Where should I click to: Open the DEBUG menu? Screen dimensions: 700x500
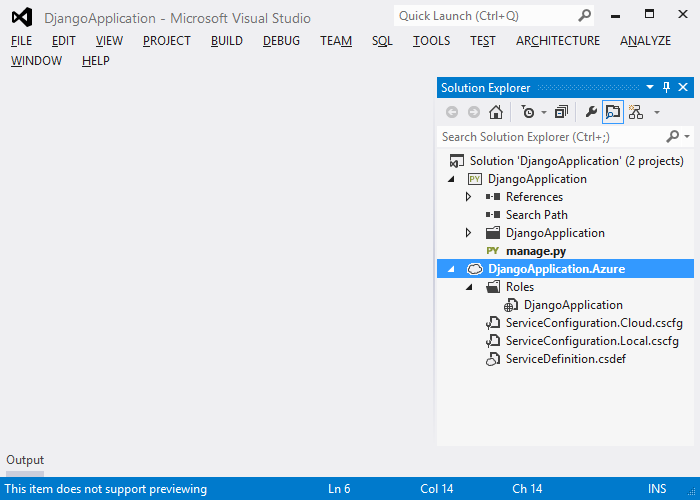click(x=281, y=41)
